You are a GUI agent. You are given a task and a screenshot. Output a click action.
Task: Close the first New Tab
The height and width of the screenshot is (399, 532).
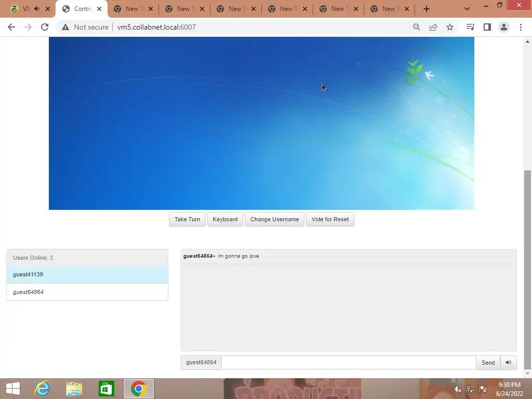tap(150, 9)
